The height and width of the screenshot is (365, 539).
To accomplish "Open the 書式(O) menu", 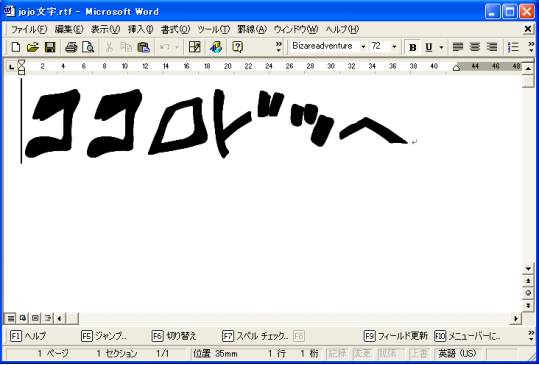I will tap(175, 30).
